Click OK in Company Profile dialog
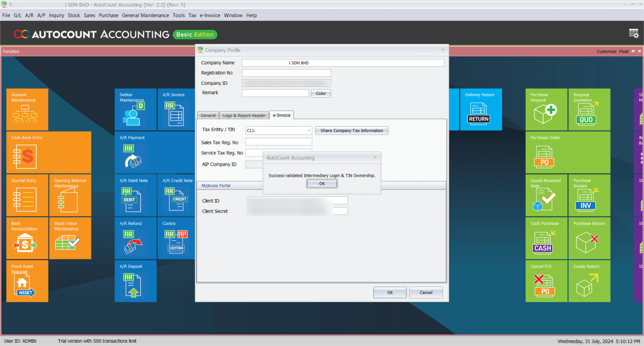Viewport: 644px width, 346px height. point(390,293)
